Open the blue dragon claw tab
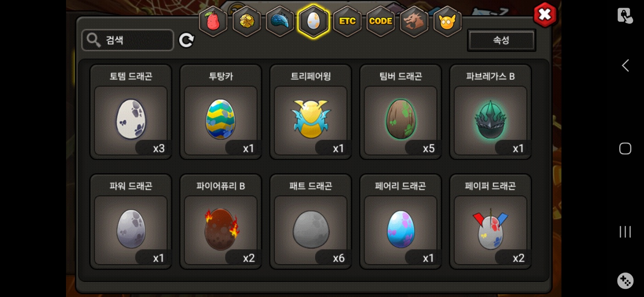 coord(280,21)
